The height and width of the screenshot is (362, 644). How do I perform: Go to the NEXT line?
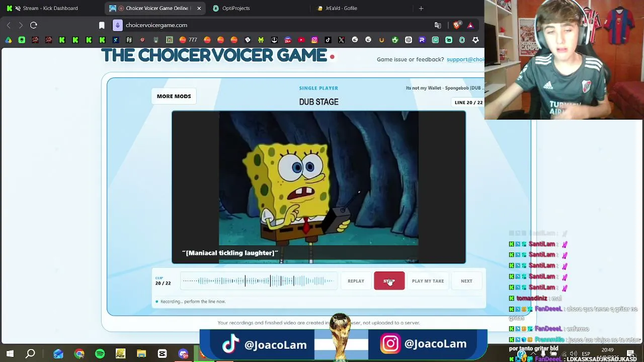point(466,281)
